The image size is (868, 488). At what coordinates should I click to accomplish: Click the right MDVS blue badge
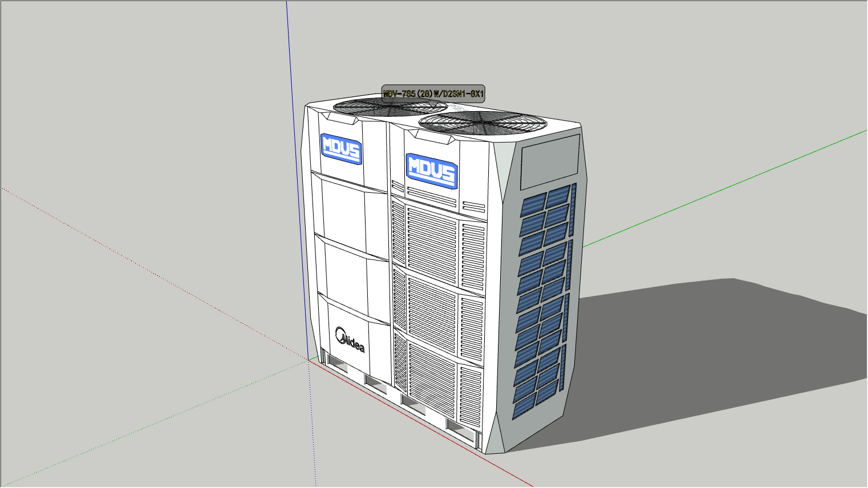pos(432,170)
